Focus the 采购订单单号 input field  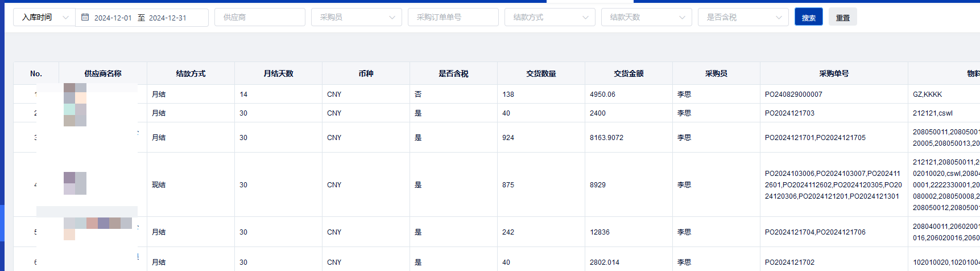(x=453, y=18)
